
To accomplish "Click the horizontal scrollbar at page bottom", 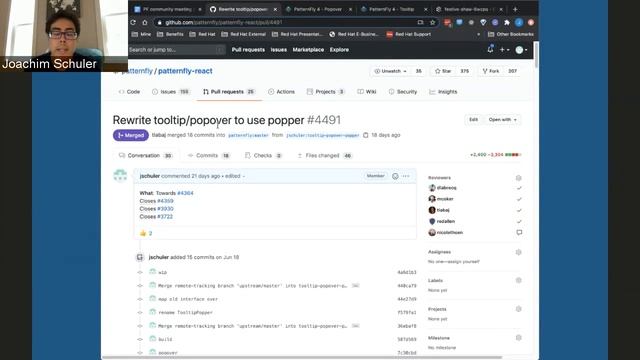I will coord(302,358).
